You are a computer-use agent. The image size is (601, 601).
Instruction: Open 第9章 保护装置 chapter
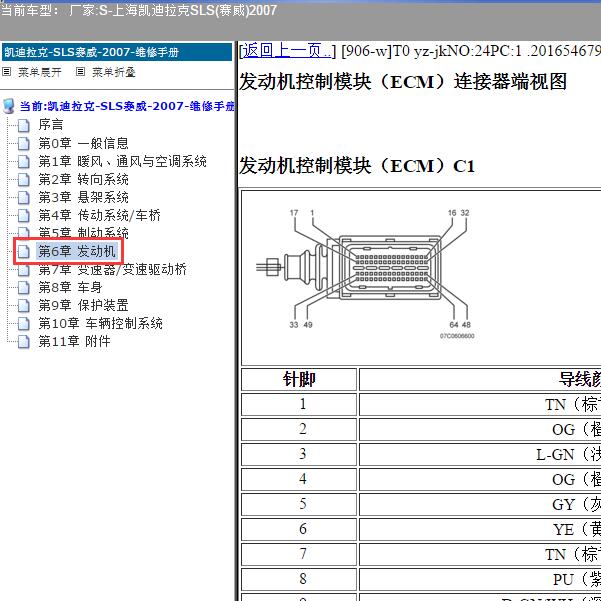[x=83, y=305]
